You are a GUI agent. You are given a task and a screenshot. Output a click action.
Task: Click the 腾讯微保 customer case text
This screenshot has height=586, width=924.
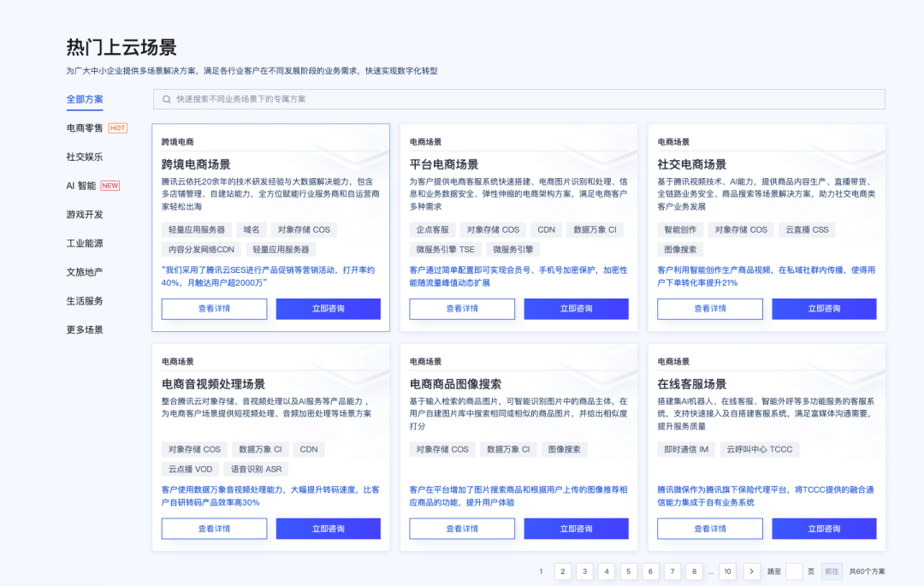click(x=766, y=496)
